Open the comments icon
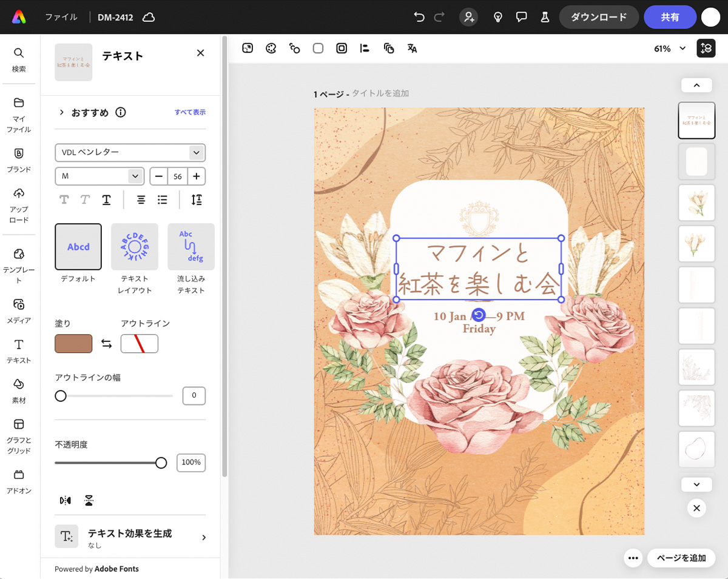Viewport: 728px width, 579px height. [x=521, y=17]
